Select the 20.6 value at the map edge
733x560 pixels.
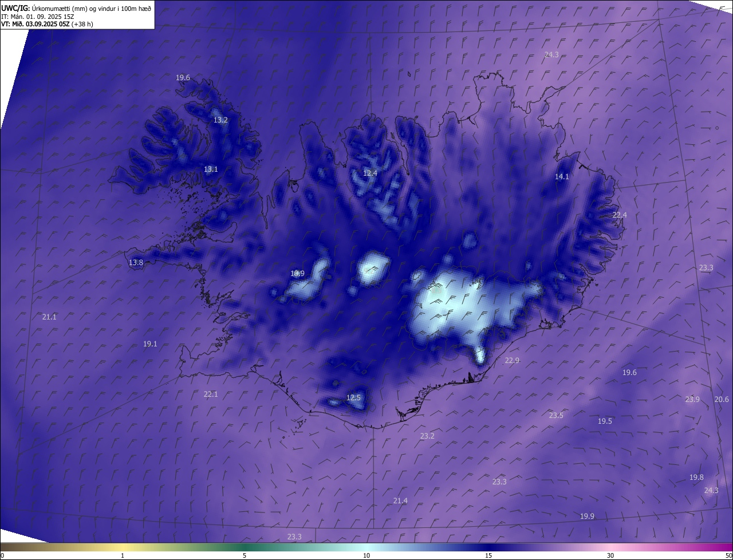click(x=722, y=400)
